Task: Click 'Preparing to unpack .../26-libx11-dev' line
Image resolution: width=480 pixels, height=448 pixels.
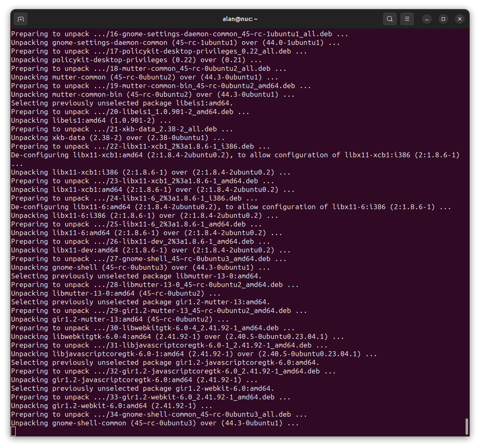Action: (140, 242)
